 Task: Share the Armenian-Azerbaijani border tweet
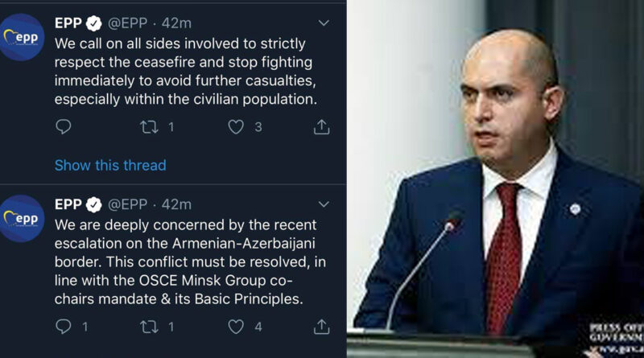pos(321,326)
